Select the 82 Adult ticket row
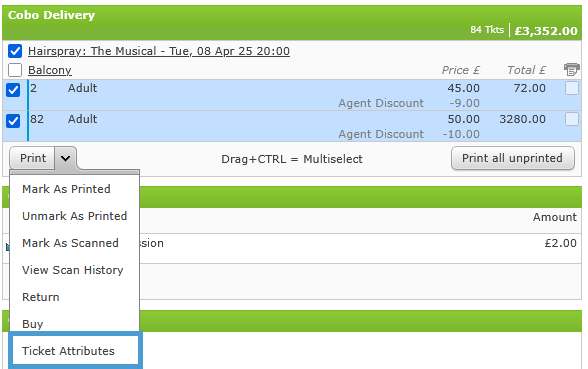Screen dimensions: 588x369 coord(292,126)
